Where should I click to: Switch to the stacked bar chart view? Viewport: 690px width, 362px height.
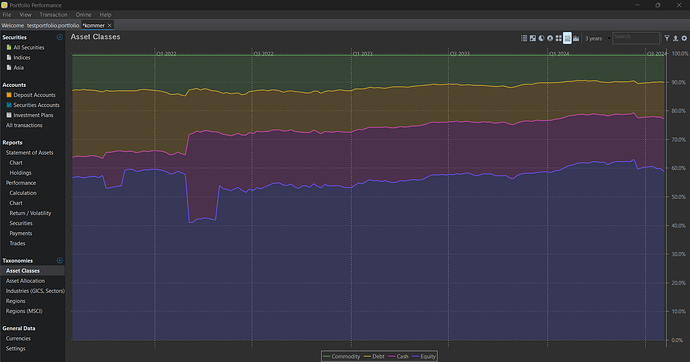click(576, 38)
